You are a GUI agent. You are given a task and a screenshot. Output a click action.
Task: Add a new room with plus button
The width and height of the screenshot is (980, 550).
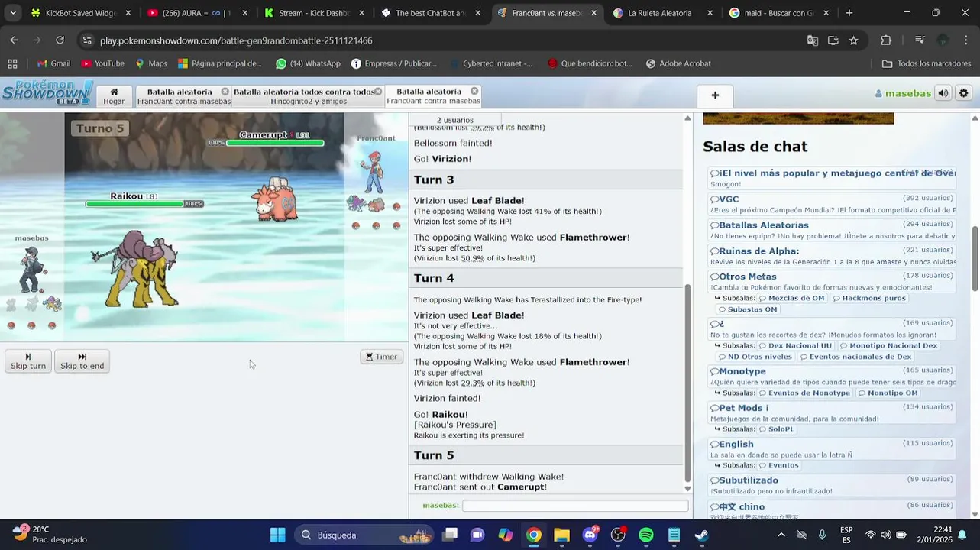(715, 95)
